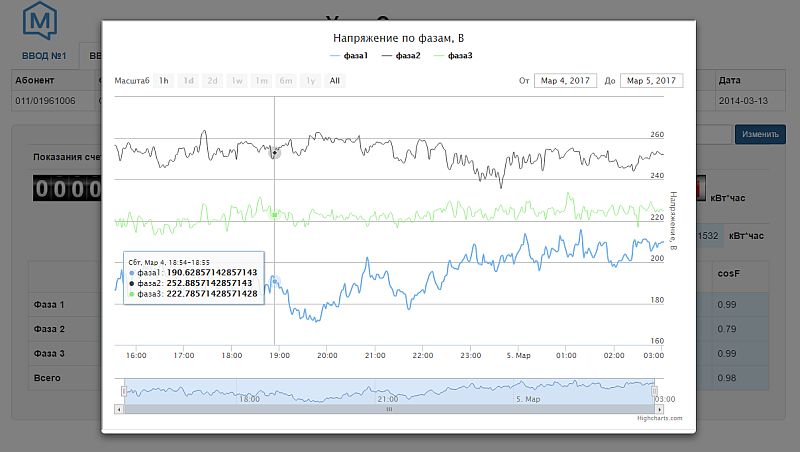Click the фаза2 hover marker on chart
This screenshot has height=452, width=800.
point(275,152)
